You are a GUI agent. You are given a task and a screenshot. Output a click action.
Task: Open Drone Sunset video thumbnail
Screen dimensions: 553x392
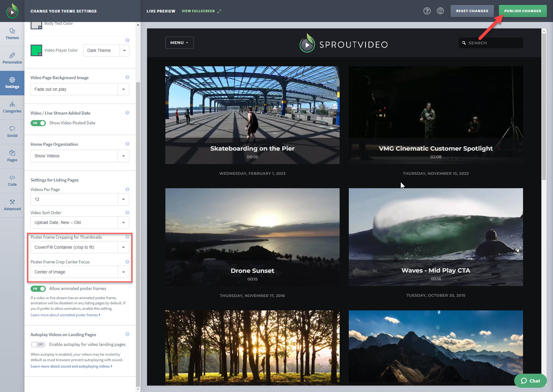click(253, 237)
